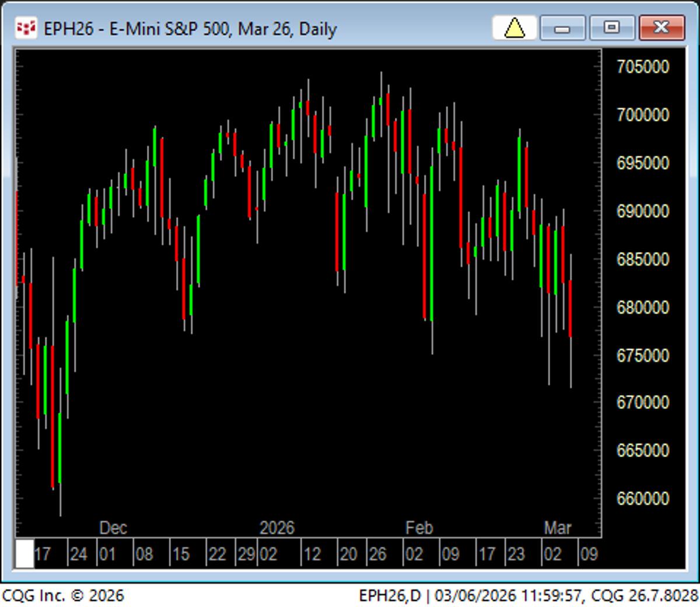Click the yellow triangle alert icon
This screenshot has height=607, width=700.
pyautogui.click(x=513, y=27)
